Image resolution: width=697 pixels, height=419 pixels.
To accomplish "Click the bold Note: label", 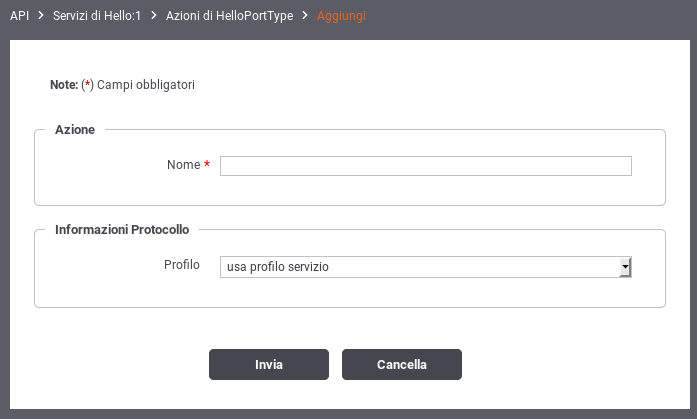I will point(64,85).
